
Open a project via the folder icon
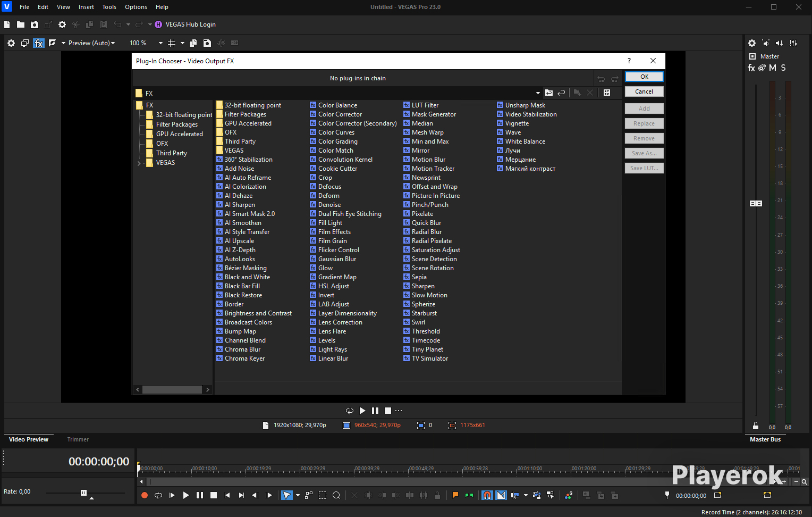(21, 24)
